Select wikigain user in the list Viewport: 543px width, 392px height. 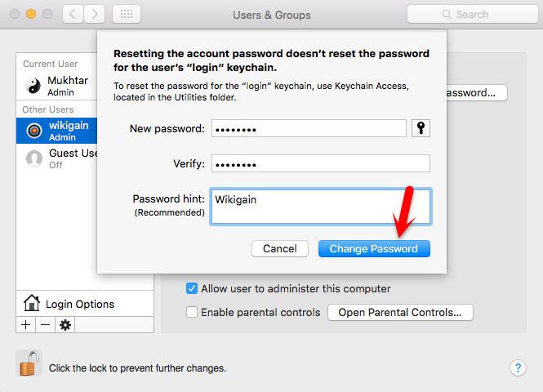coord(56,131)
